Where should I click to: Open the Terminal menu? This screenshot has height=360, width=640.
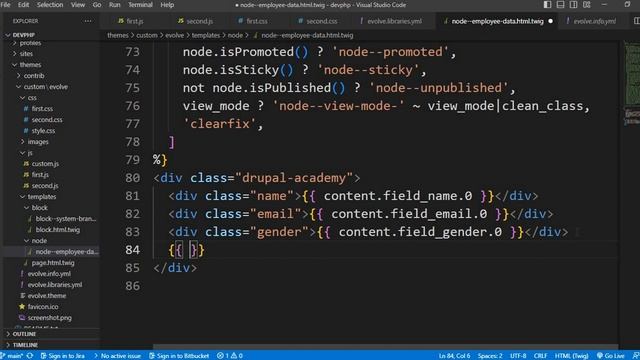[x=140, y=5]
